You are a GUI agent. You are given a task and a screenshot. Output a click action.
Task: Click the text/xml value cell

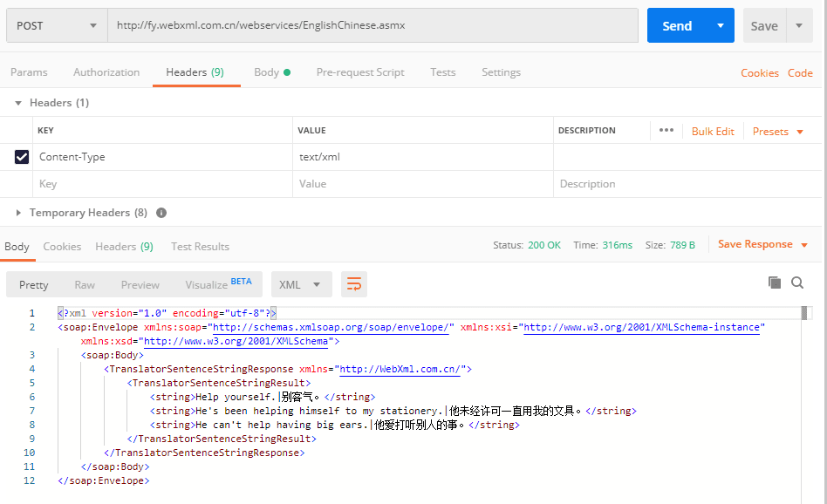pyautogui.click(x=423, y=157)
